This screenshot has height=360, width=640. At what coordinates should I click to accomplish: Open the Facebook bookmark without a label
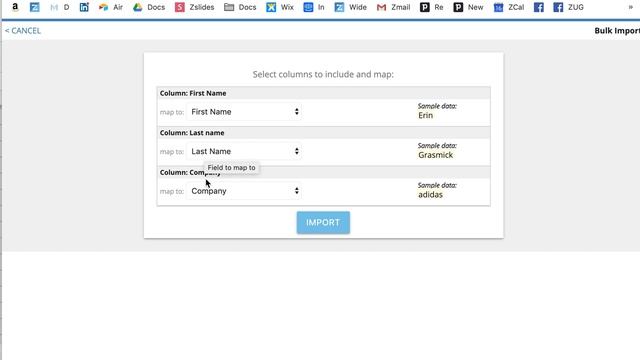coord(539,7)
